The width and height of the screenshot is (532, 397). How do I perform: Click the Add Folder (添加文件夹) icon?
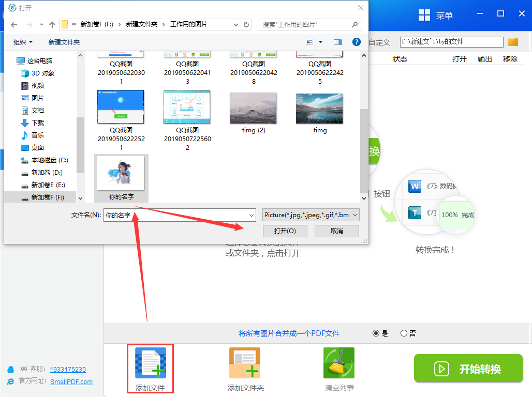(x=245, y=363)
